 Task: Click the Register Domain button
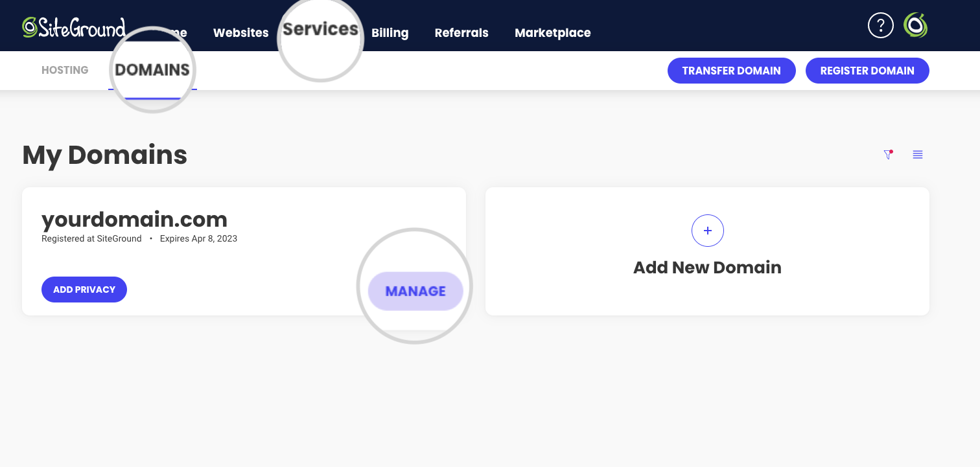point(867,71)
